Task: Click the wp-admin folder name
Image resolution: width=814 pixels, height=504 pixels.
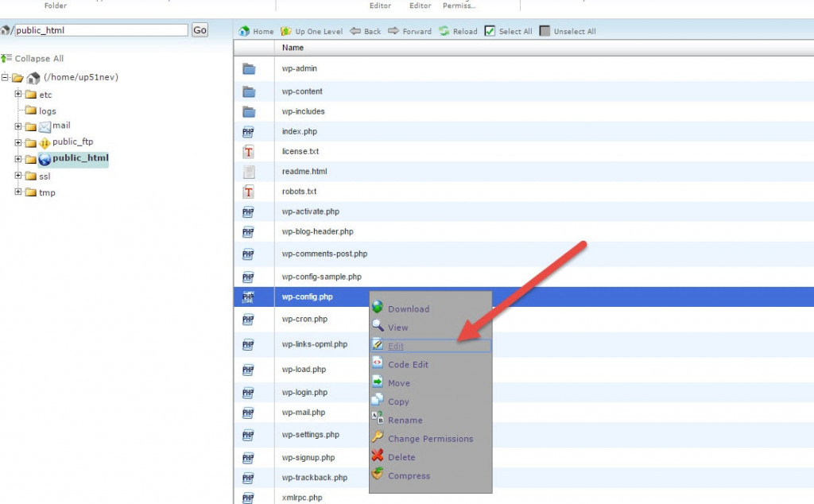Action: coord(300,68)
